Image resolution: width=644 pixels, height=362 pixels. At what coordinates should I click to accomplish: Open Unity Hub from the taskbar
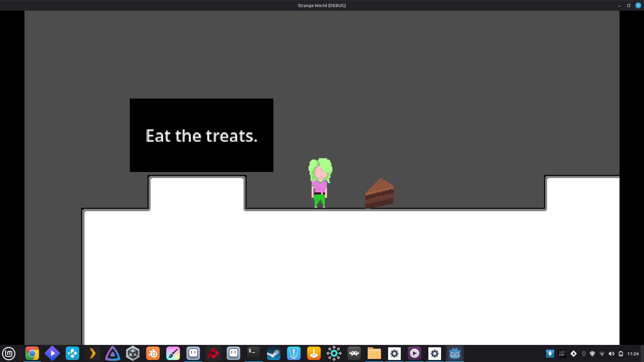click(x=133, y=353)
